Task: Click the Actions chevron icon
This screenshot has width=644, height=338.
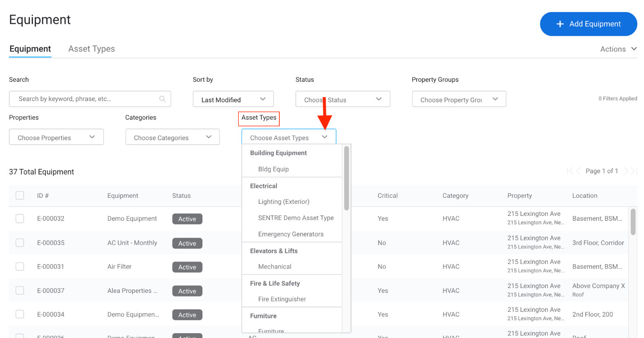Action: pyautogui.click(x=634, y=49)
